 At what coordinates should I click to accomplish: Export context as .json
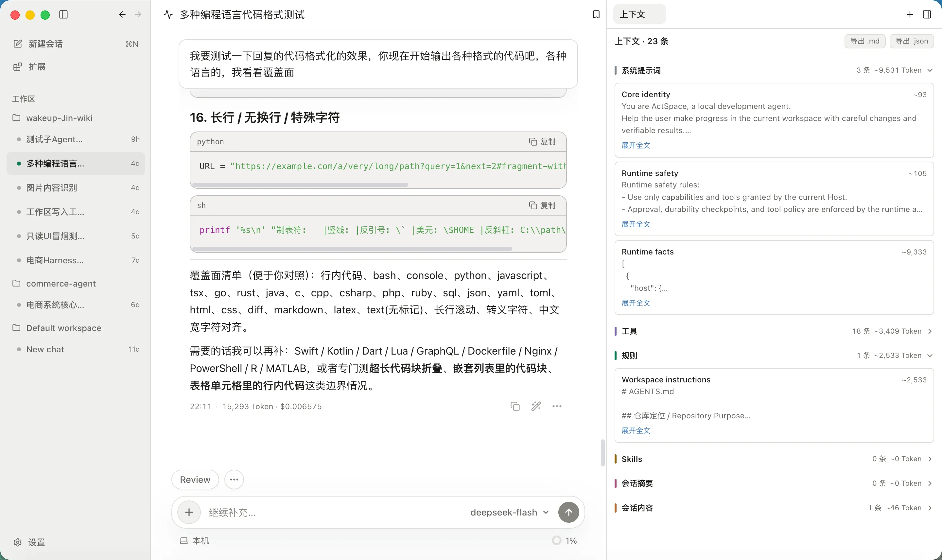[912, 41]
